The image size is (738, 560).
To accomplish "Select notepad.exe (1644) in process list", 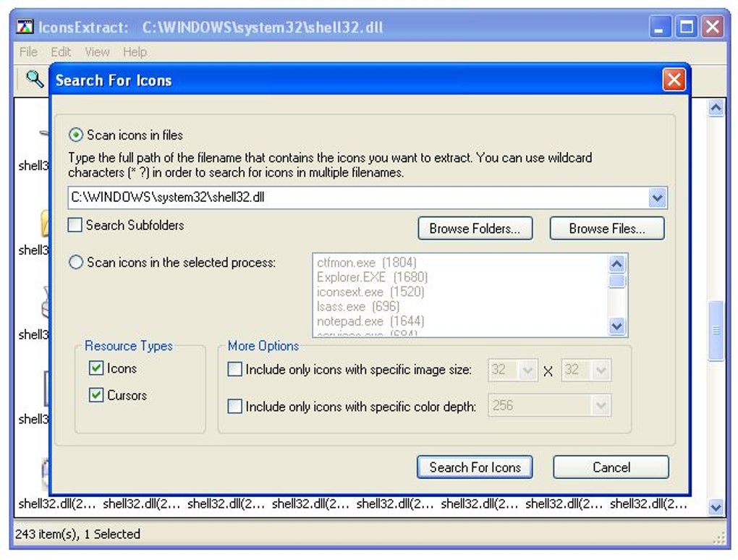I will click(x=370, y=321).
